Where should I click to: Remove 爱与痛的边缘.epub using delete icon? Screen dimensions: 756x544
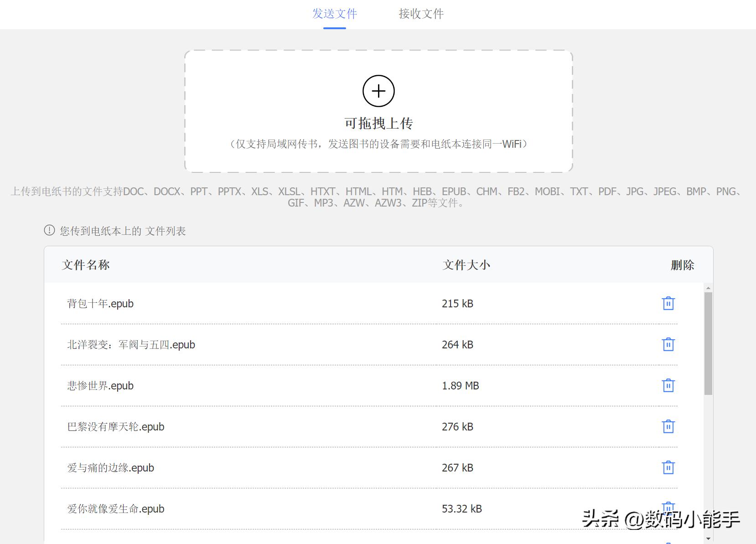[668, 467]
